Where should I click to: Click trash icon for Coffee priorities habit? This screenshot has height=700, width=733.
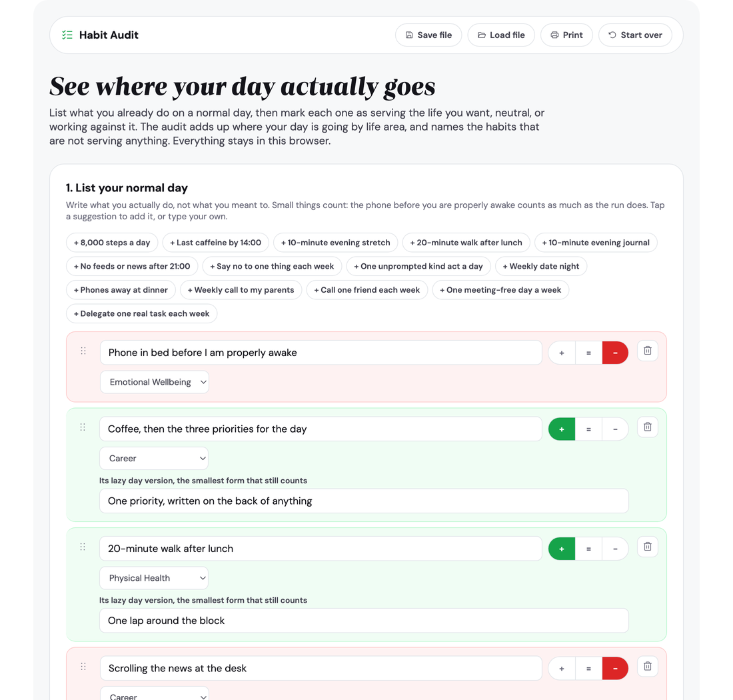coord(648,427)
